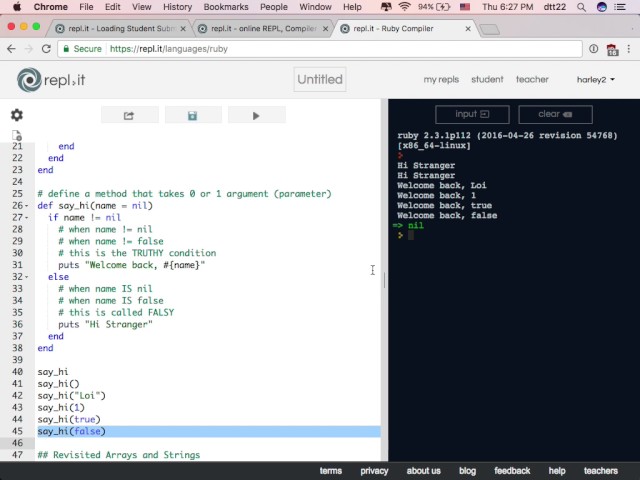
Task: Go to the teacher page
Action: click(x=532, y=80)
